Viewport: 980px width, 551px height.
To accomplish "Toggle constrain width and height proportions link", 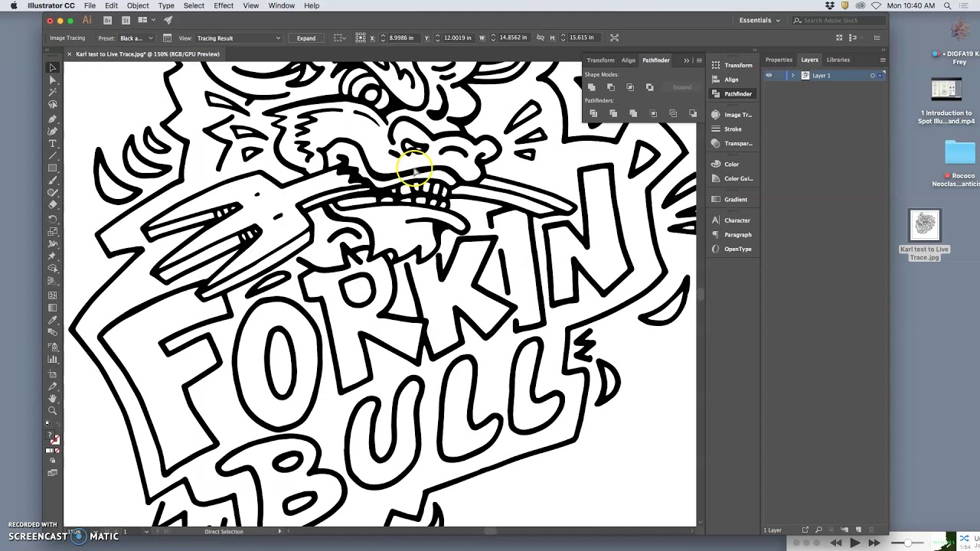I will 541,37.
